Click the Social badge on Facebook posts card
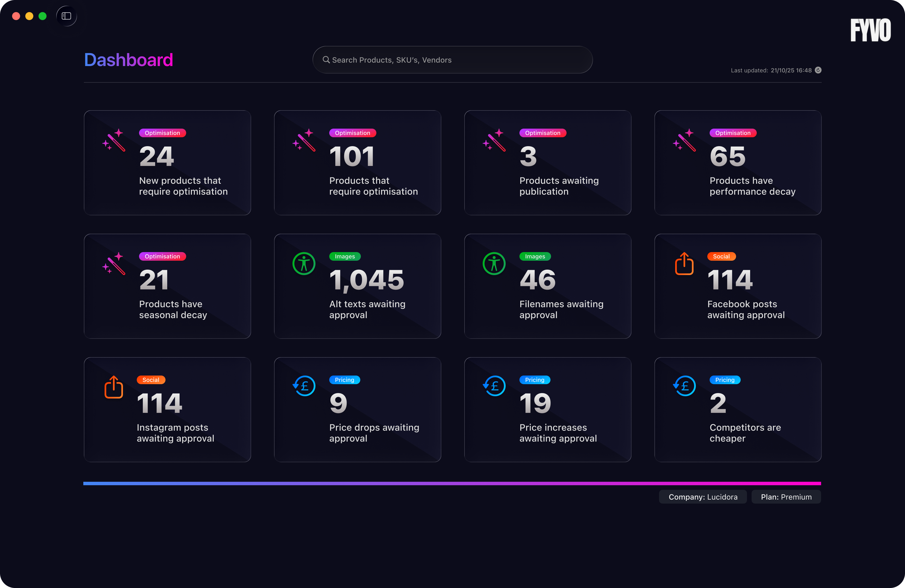 point(721,256)
